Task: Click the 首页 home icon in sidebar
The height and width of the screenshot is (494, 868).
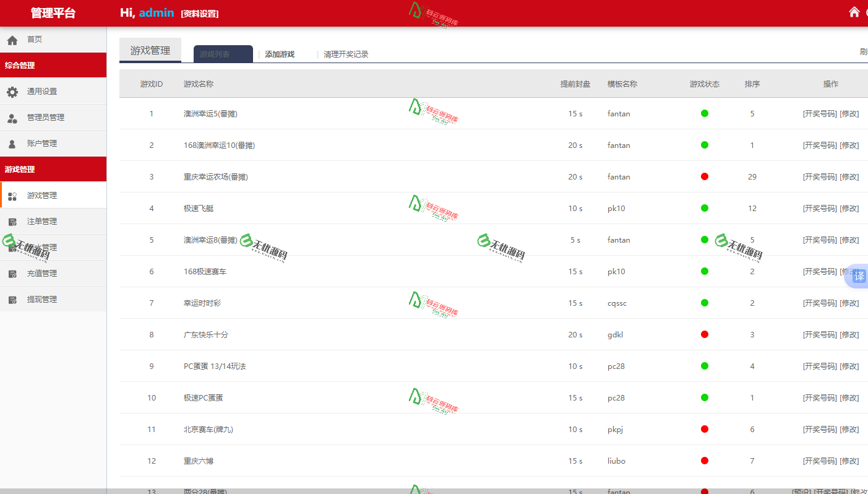Action: pos(12,39)
